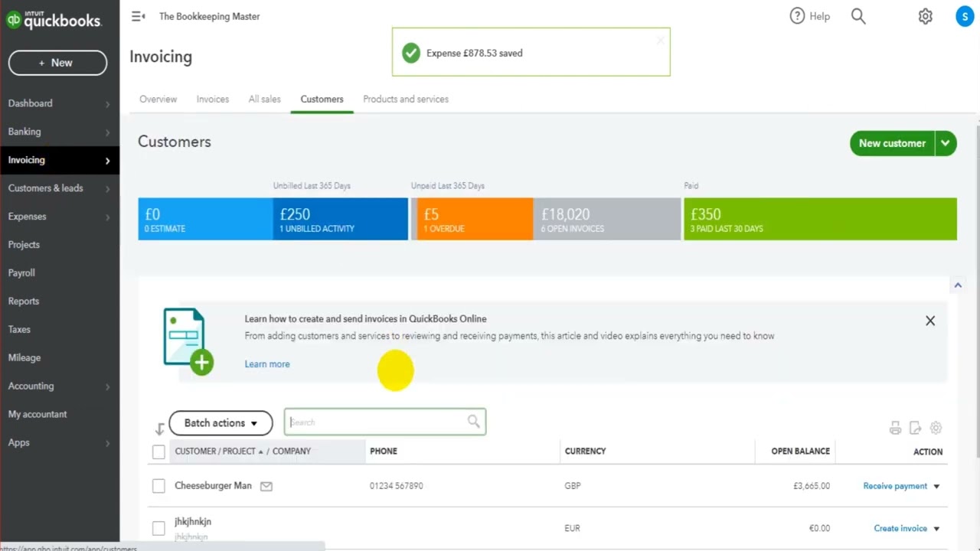
Task: Switch to the All sales tab
Action: point(264,99)
